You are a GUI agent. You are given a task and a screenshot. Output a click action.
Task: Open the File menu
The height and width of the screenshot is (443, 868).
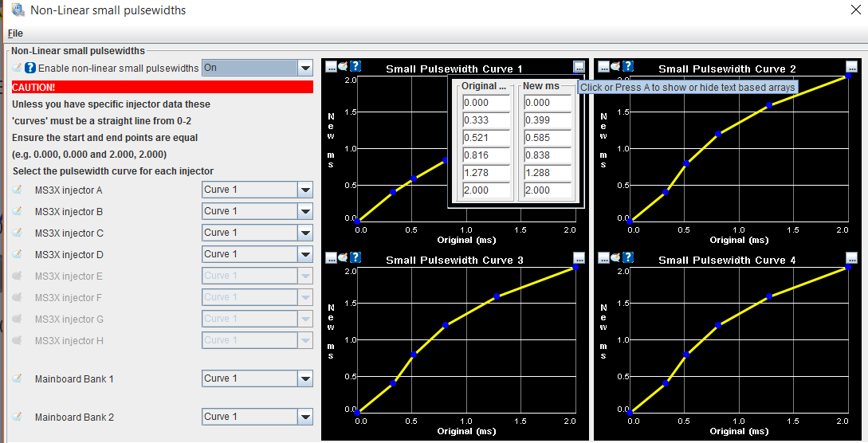(x=15, y=33)
